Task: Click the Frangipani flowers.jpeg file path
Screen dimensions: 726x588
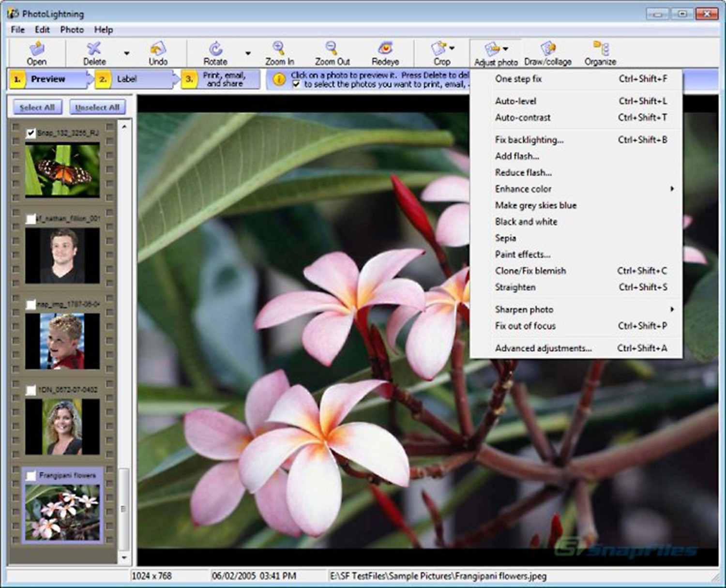Action: click(438, 576)
